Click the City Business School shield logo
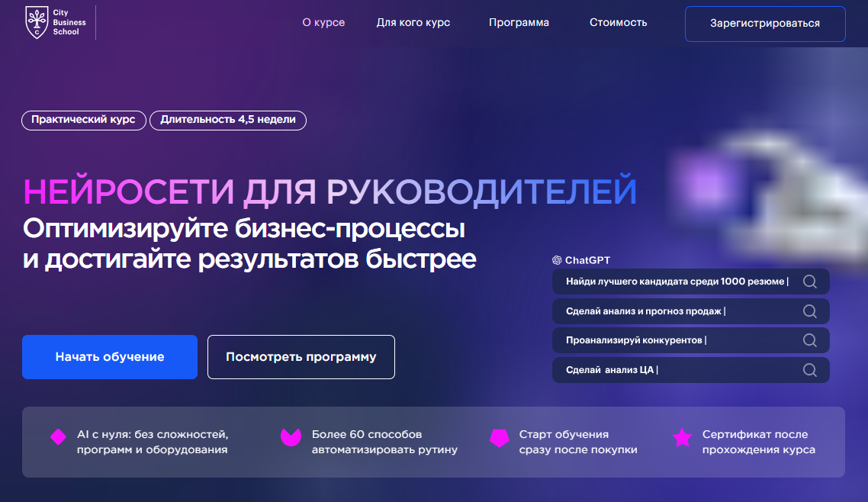This screenshot has width=868, height=502. pos(37,23)
